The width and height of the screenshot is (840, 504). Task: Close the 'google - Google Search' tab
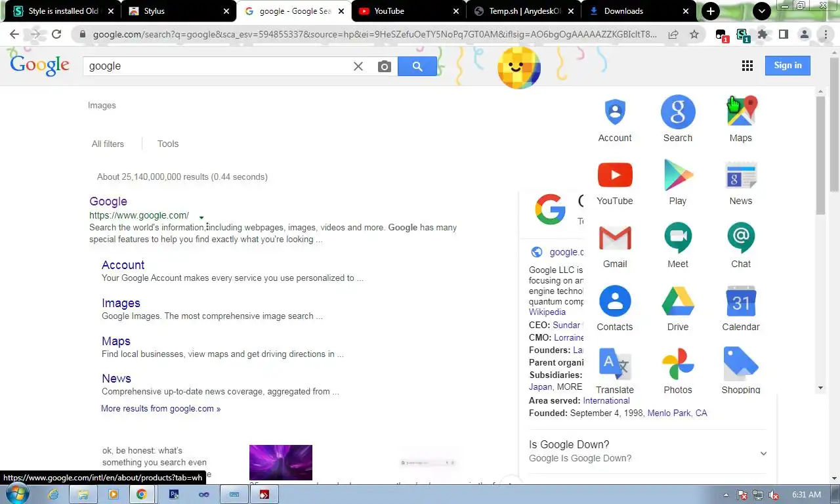pos(341,11)
